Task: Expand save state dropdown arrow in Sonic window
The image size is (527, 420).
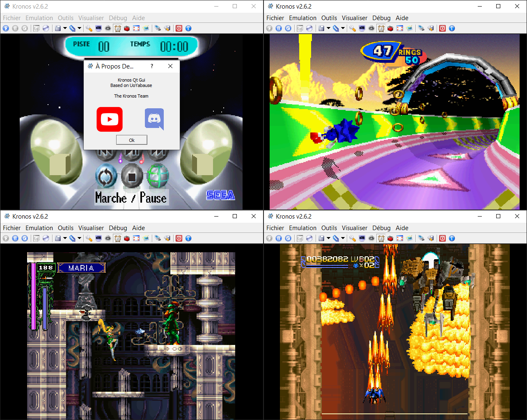Action: [x=328, y=28]
